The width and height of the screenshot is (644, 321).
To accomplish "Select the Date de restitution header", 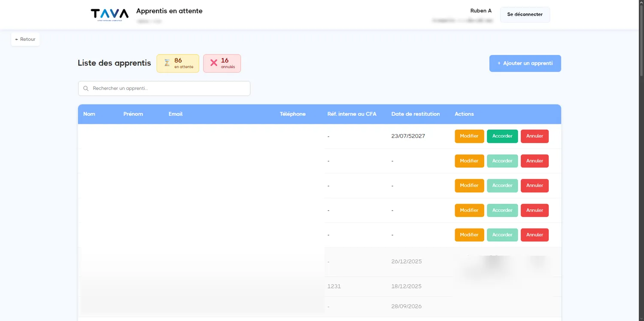I will (x=416, y=114).
